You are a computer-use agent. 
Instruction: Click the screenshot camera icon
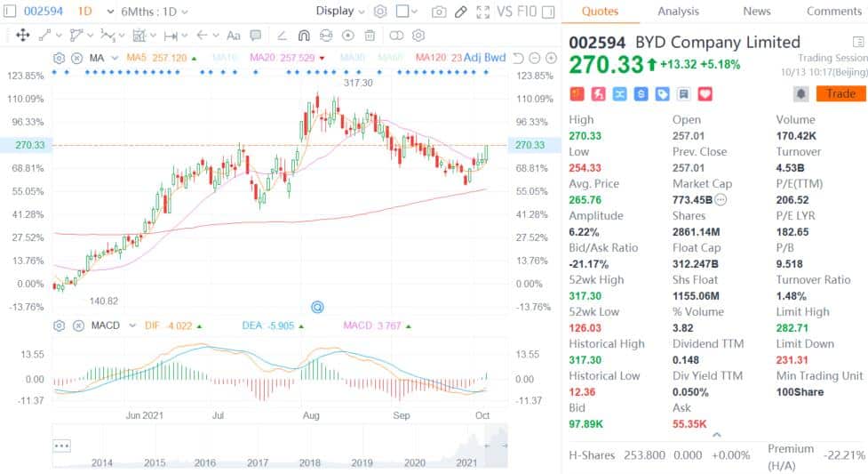tap(439, 12)
